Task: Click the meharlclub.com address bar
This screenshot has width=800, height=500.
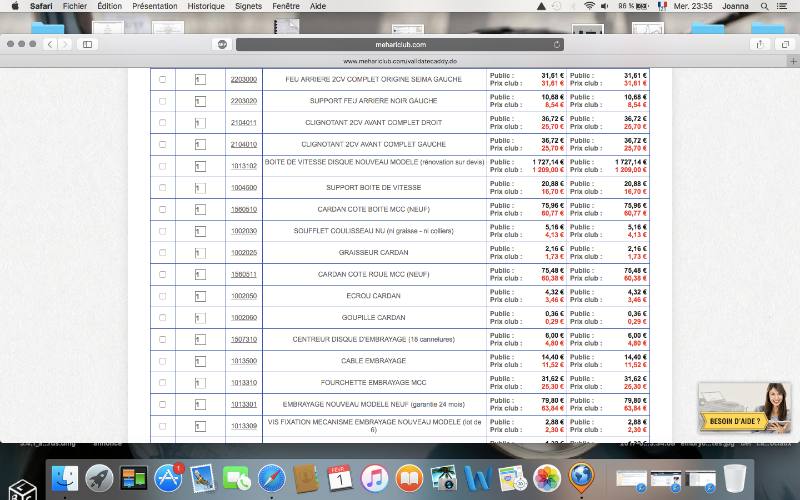Action: (x=400, y=44)
